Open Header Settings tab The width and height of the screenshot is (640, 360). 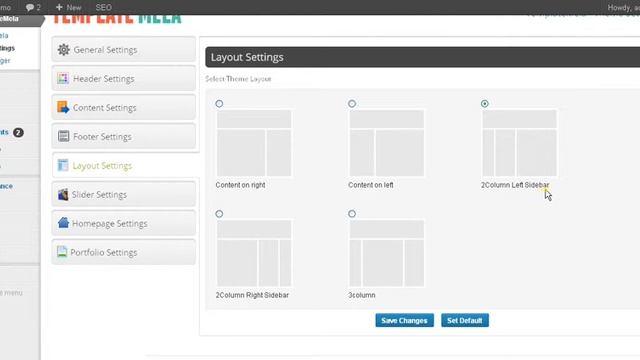coord(124,78)
